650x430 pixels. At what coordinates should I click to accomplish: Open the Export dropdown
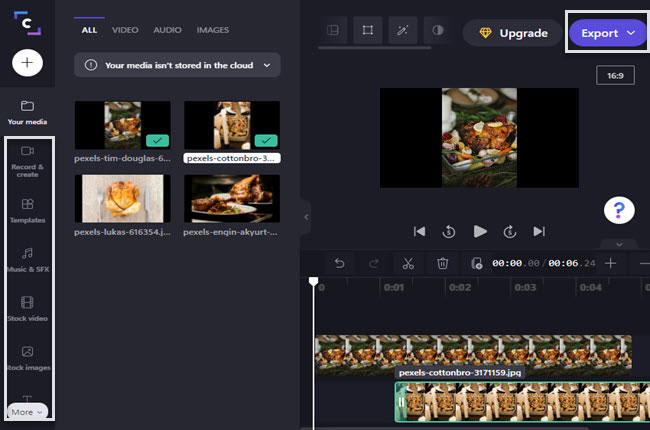click(607, 33)
